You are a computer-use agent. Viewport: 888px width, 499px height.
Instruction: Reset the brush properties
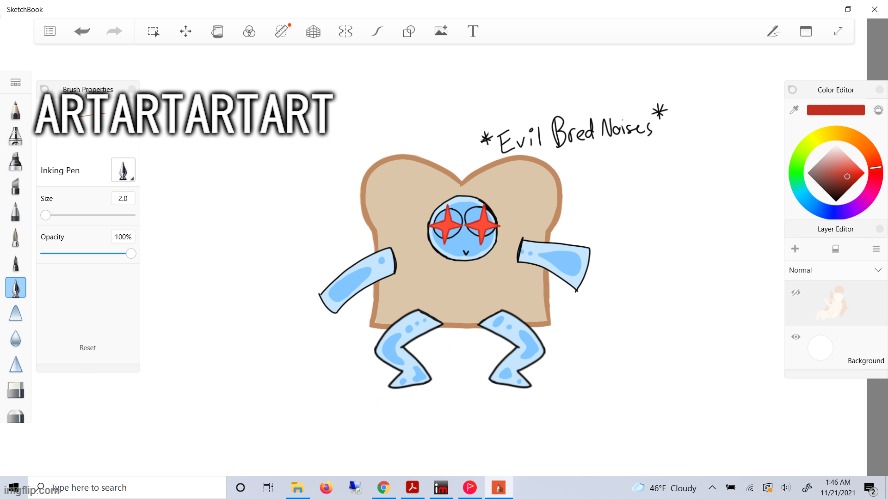click(x=87, y=348)
